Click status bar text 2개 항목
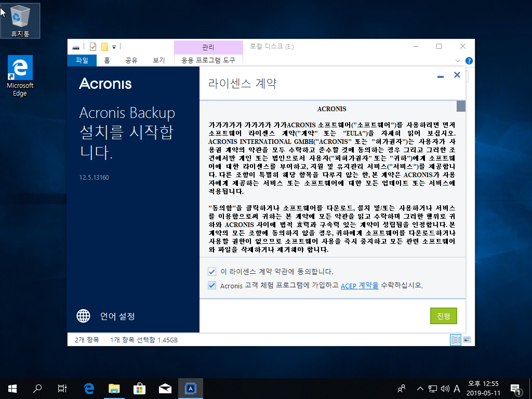 [x=87, y=340]
